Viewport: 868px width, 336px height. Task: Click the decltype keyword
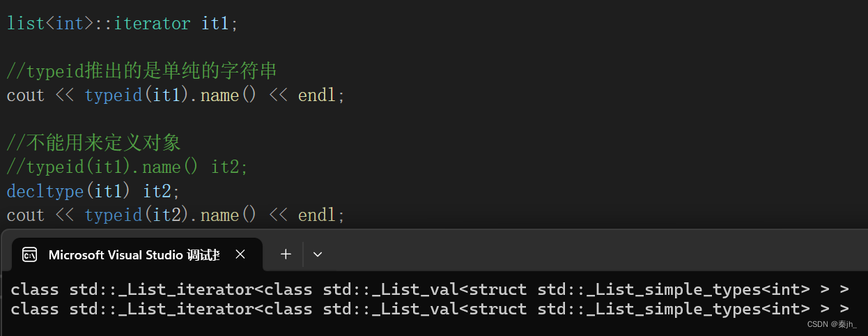pyautogui.click(x=46, y=191)
